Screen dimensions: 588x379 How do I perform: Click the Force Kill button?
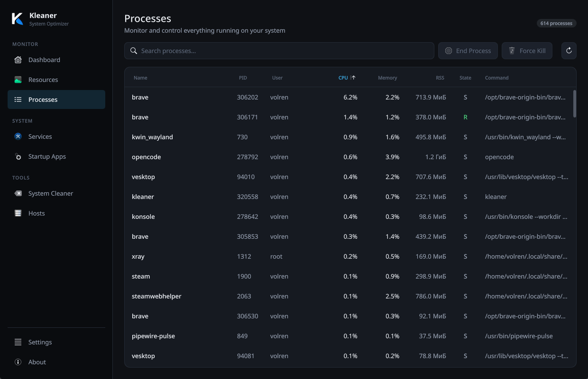tap(527, 51)
